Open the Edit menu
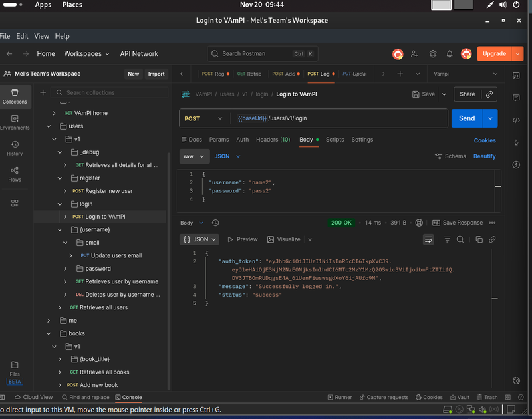532x419 pixels. coord(22,36)
